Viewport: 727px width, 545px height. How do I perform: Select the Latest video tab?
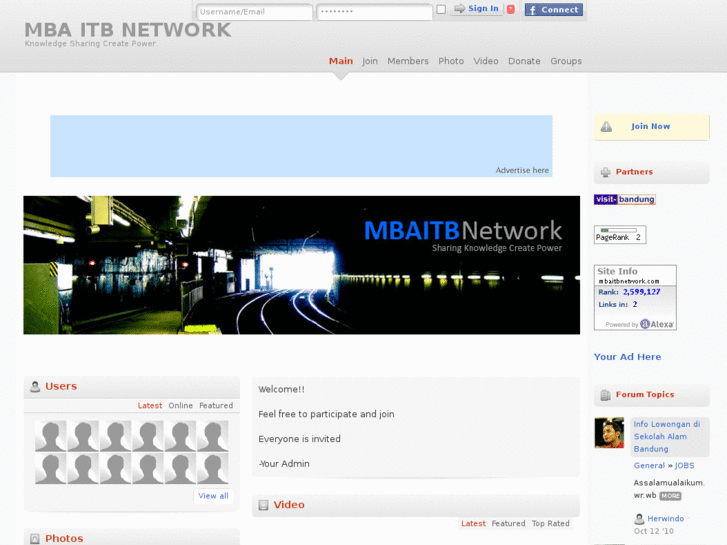coord(473,523)
